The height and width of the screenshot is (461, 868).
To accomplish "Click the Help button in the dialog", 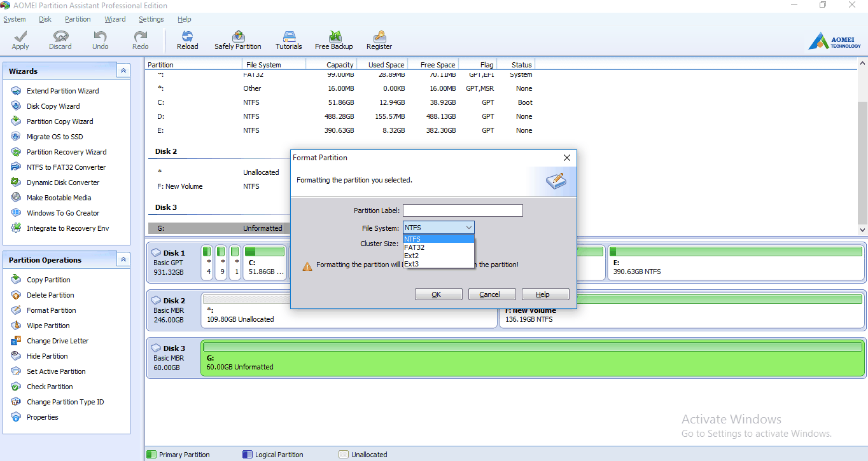I will 545,294.
